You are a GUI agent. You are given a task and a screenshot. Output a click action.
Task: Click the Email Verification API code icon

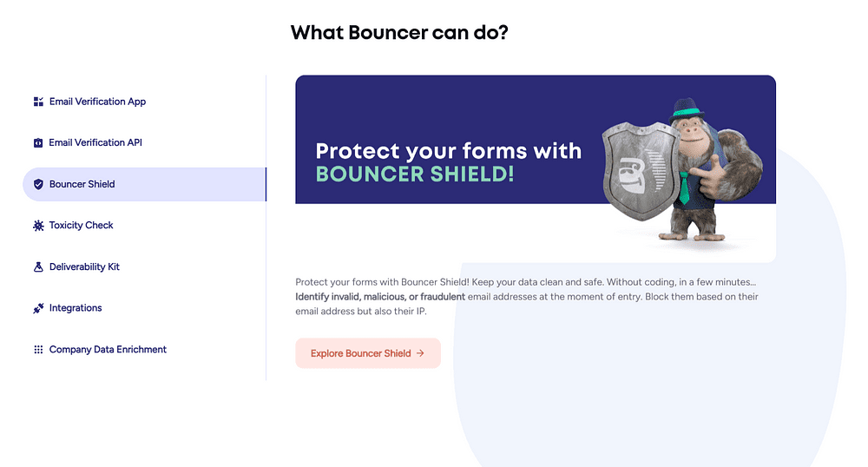(x=38, y=142)
